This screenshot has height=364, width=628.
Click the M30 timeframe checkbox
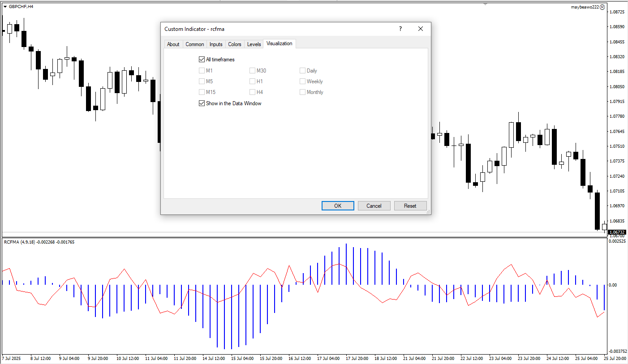pos(253,71)
